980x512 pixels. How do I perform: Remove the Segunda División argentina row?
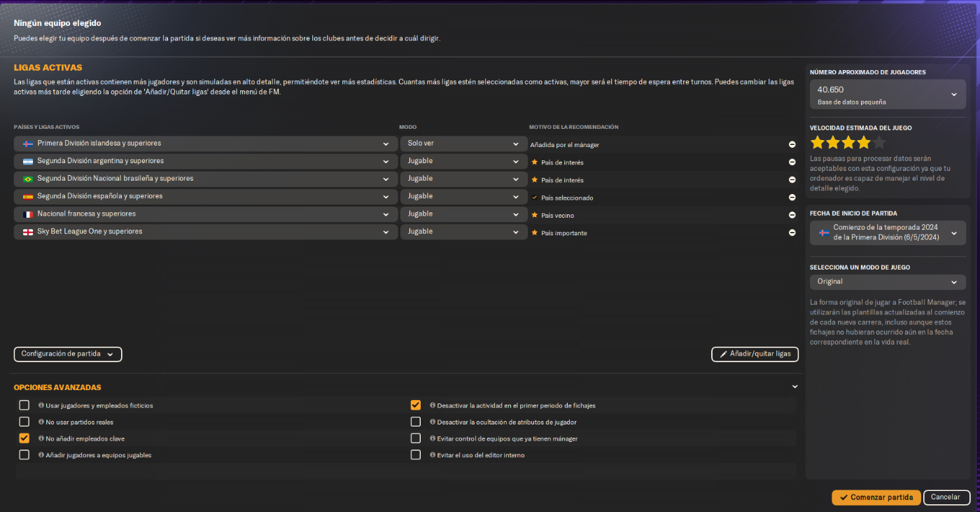pos(792,162)
